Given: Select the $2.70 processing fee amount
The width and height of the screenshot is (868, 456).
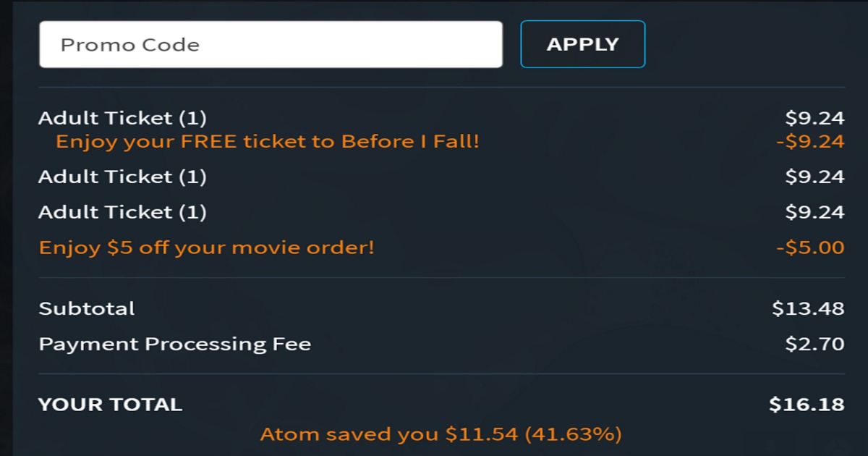Looking at the screenshot, I should (814, 344).
